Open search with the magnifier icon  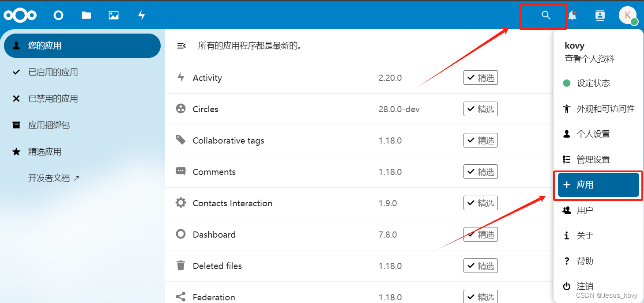coord(545,15)
